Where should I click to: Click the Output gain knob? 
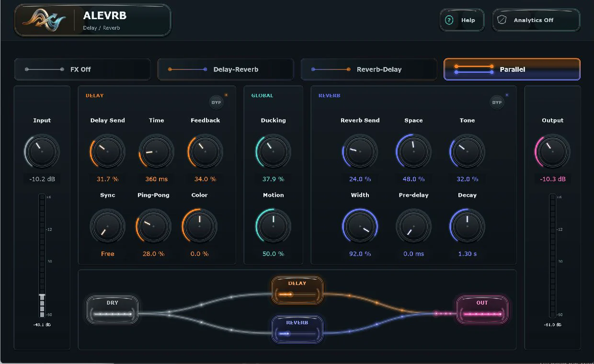click(x=552, y=151)
